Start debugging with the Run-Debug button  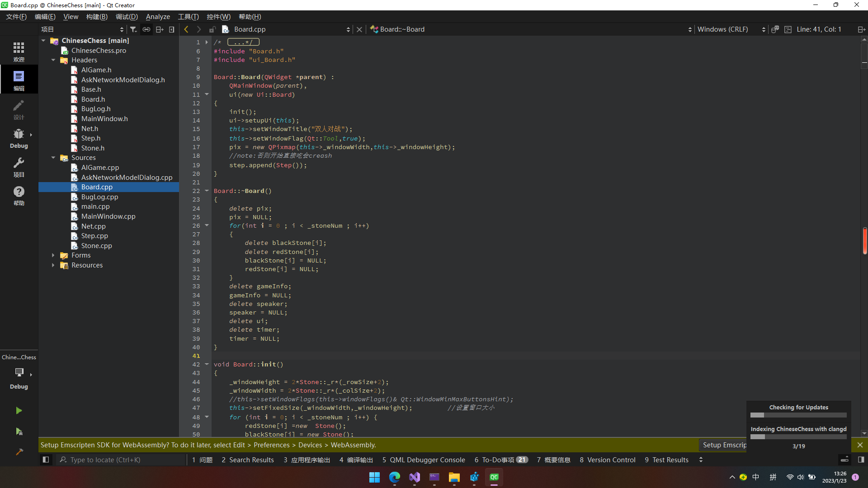[x=19, y=432]
